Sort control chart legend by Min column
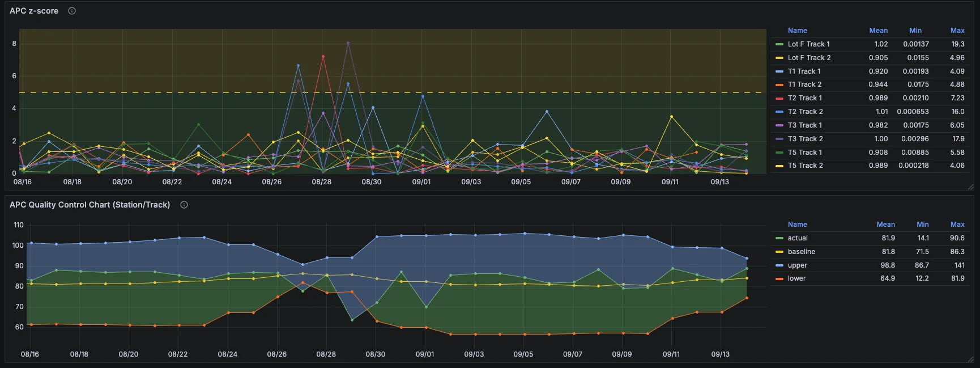The width and height of the screenshot is (980, 368). (923, 225)
